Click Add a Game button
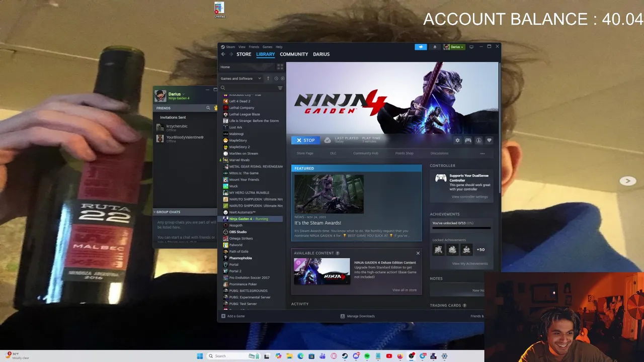 click(233, 316)
